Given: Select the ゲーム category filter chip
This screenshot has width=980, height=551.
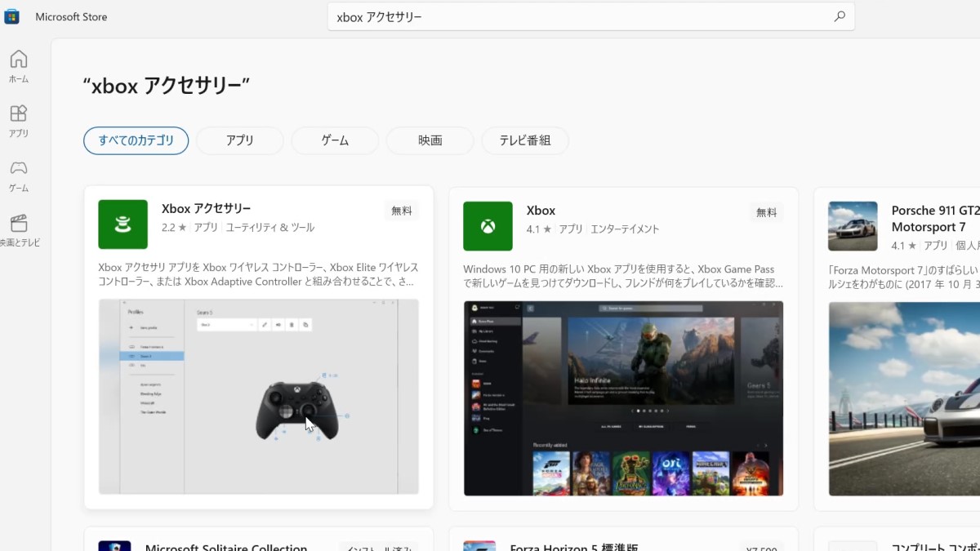Looking at the screenshot, I should [x=335, y=140].
